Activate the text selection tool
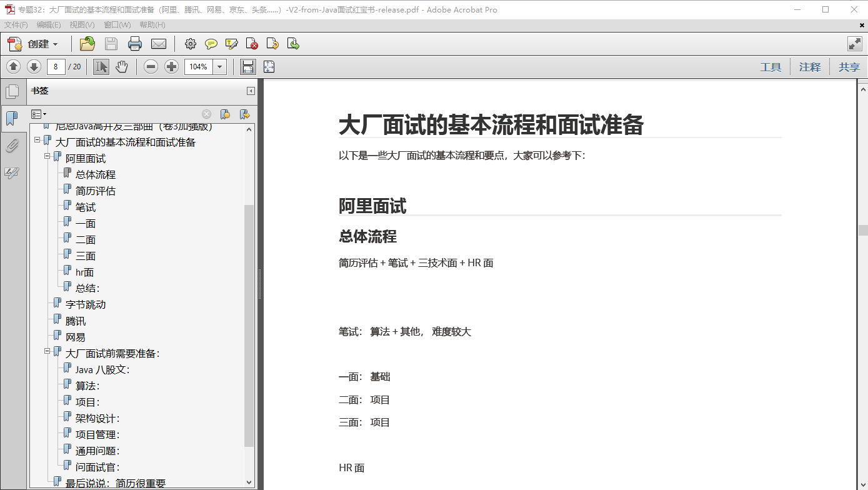The width and height of the screenshot is (868, 490). tap(101, 66)
